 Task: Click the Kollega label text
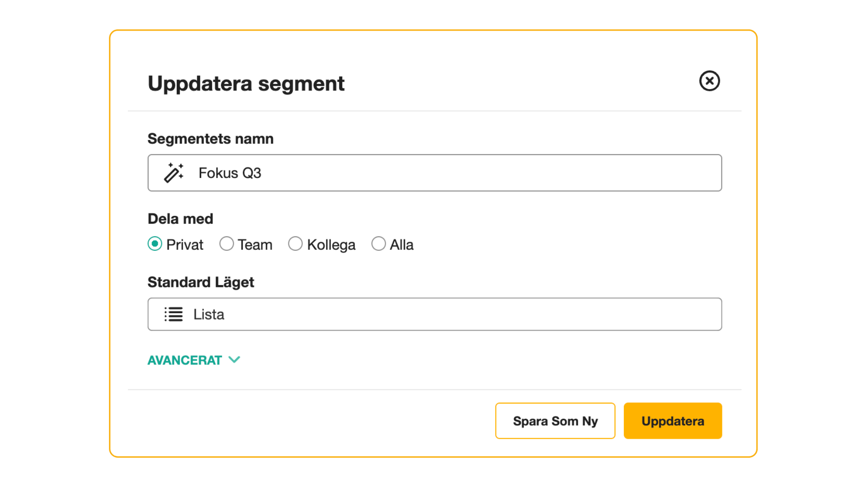pyautogui.click(x=331, y=245)
